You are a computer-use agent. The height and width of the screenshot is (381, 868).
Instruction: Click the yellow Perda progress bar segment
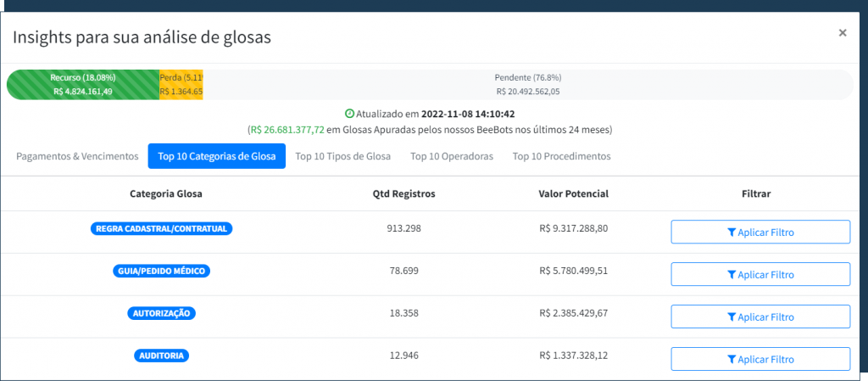181,85
